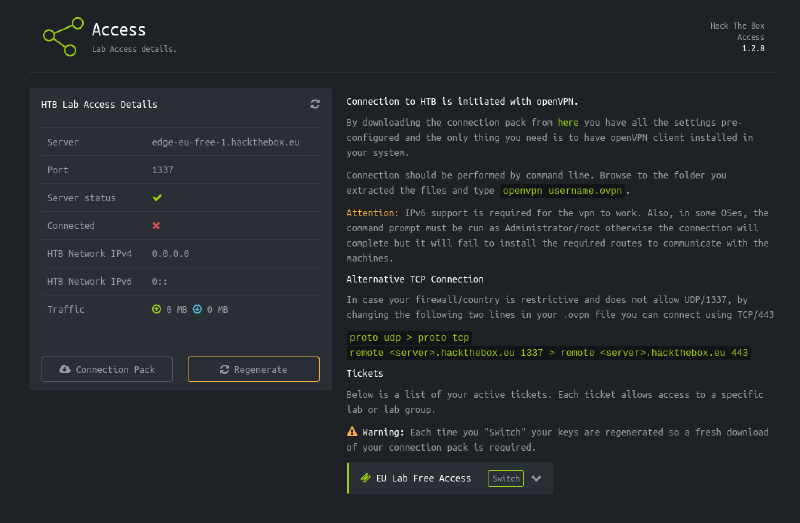Click the 'Alternative TCP Connection' heading
This screenshot has width=800, height=523.
(x=415, y=279)
